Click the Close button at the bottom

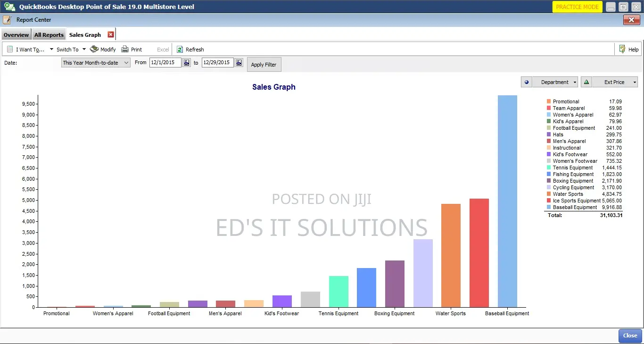pos(630,336)
